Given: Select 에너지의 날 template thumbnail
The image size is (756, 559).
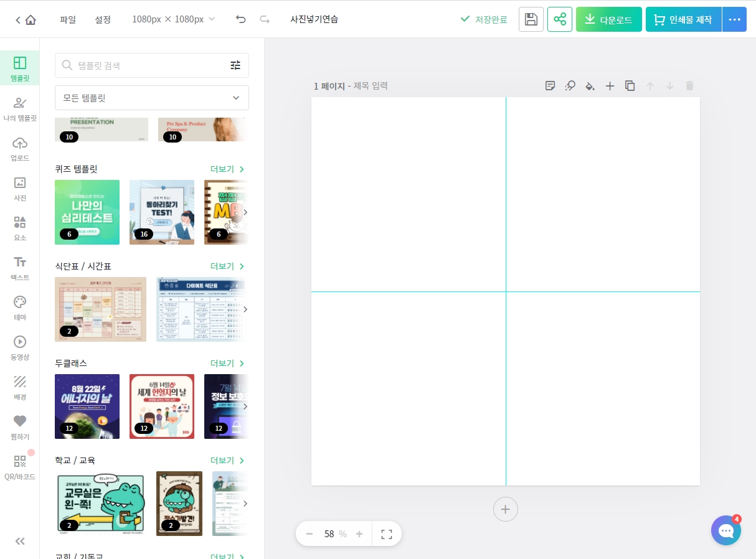Looking at the screenshot, I should coord(87,406).
